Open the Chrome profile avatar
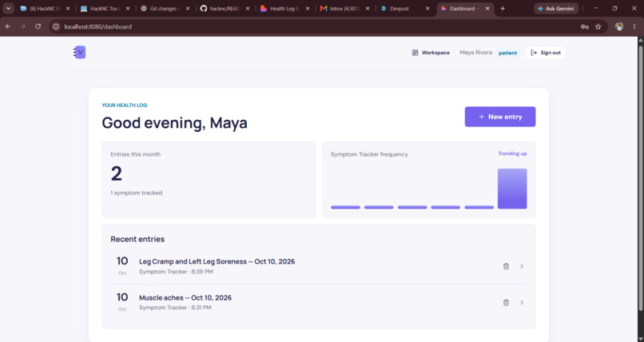This screenshot has height=342, width=644. click(x=619, y=26)
